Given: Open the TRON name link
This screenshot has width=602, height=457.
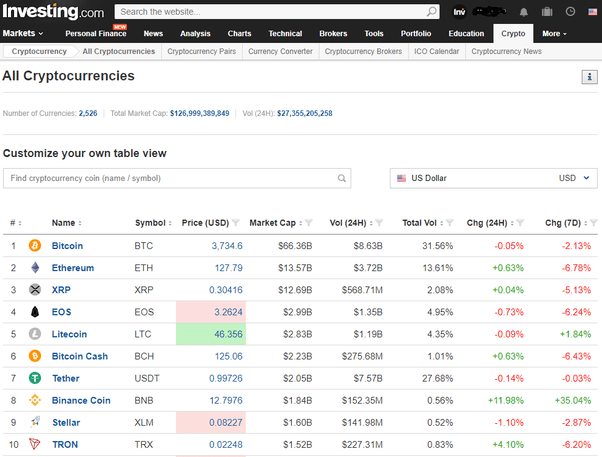Looking at the screenshot, I should [65, 445].
